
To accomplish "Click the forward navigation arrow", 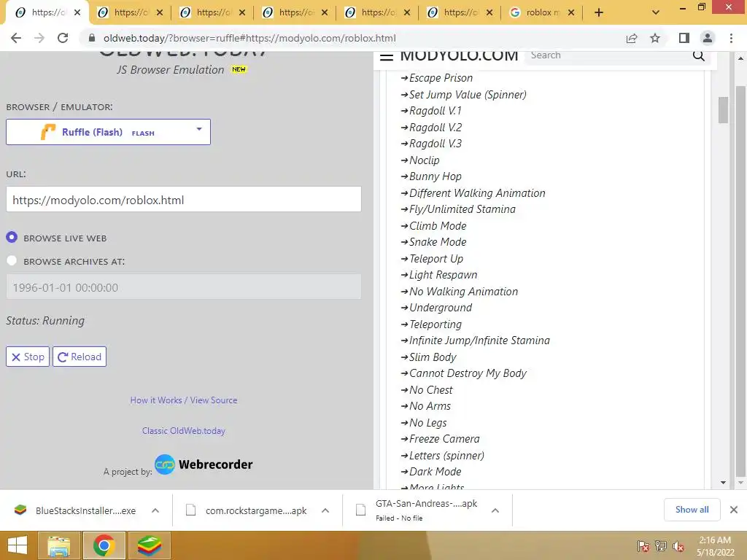I will (39, 38).
